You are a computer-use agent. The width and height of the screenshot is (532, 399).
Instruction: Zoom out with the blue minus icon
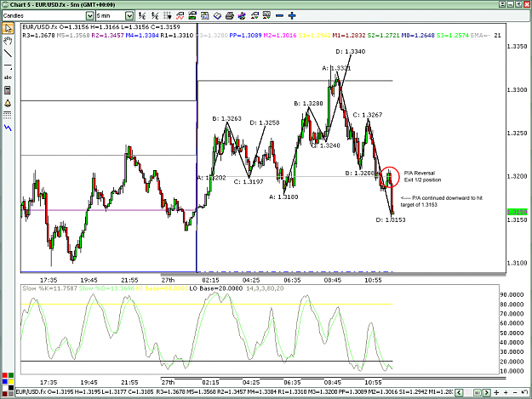[x=279, y=15]
